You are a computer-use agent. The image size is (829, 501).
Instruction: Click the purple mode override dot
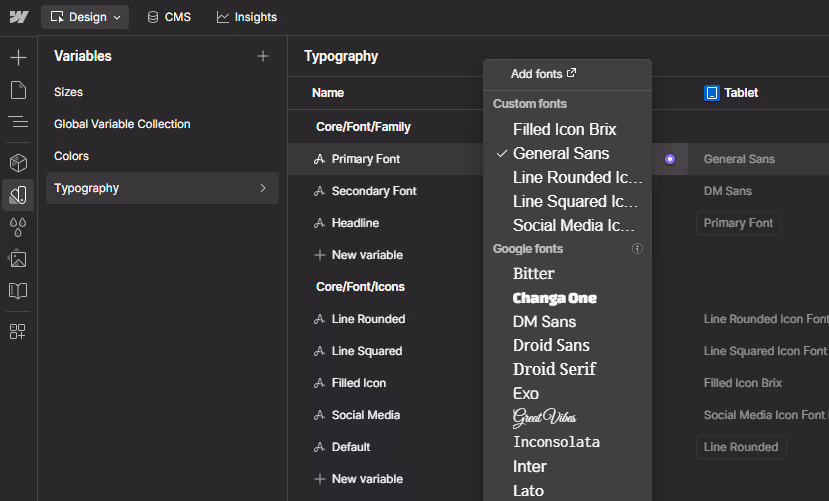(x=670, y=159)
